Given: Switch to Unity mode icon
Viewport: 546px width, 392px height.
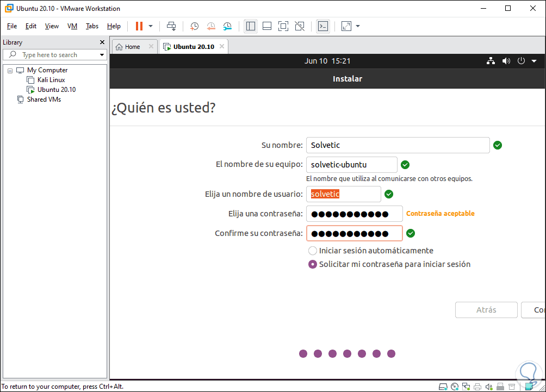Looking at the screenshot, I should [300, 26].
